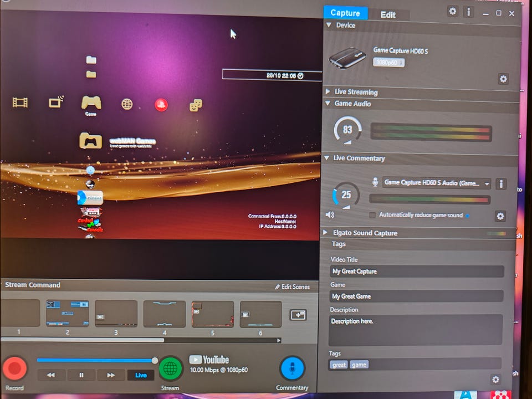
Task: Open info button beside the microphone dropdown
Action: tap(501, 184)
